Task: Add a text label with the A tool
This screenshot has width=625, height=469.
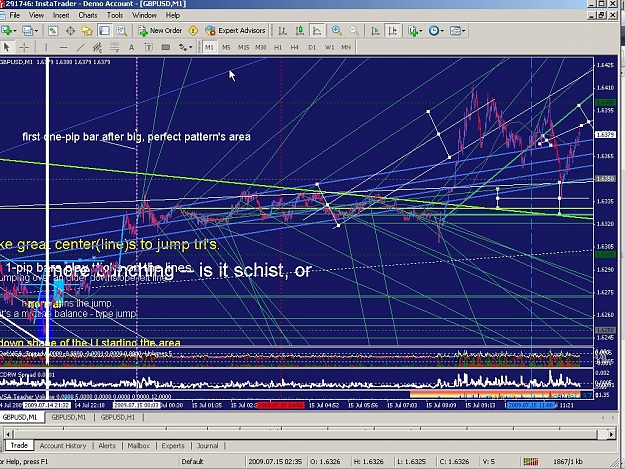Action: [x=131, y=47]
